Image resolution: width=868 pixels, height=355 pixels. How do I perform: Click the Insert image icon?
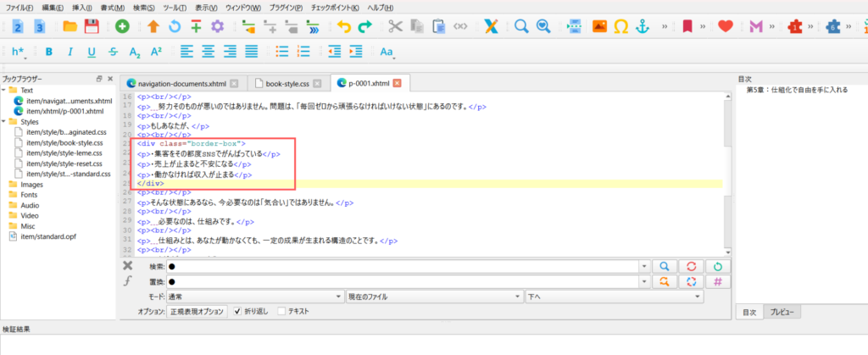pos(599,26)
